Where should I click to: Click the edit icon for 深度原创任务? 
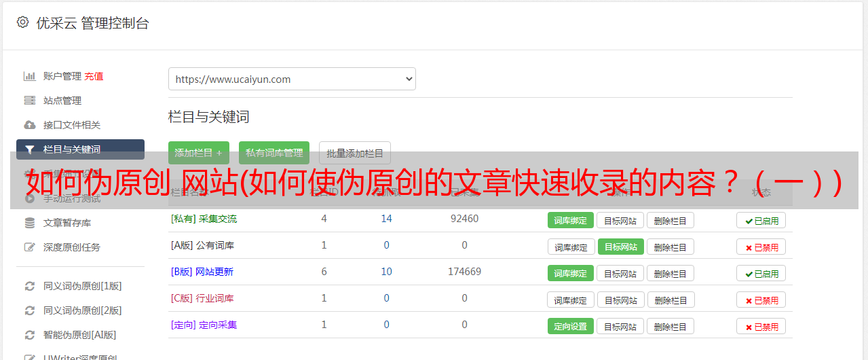click(x=29, y=247)
